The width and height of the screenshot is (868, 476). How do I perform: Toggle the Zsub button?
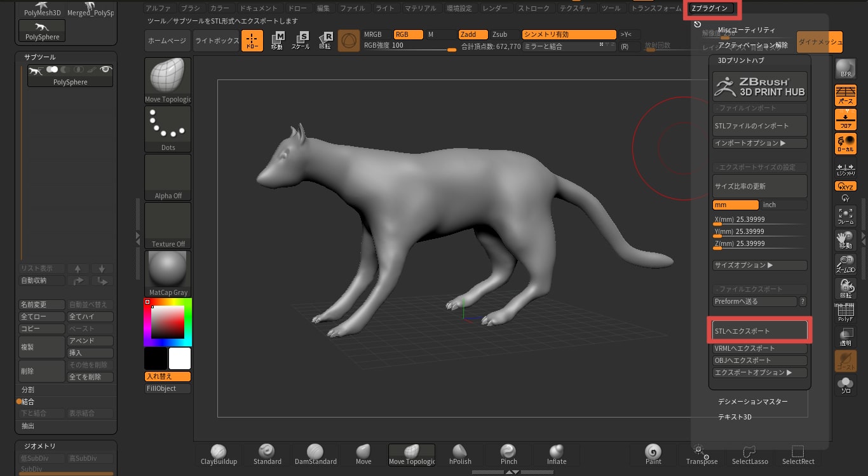pyautogui.click(x=505, y=34)
